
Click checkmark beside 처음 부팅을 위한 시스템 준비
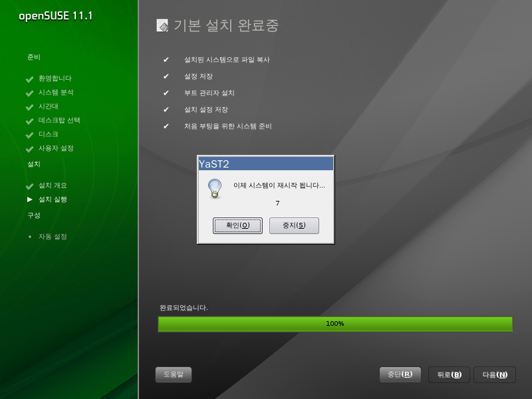tap(166, 126)
